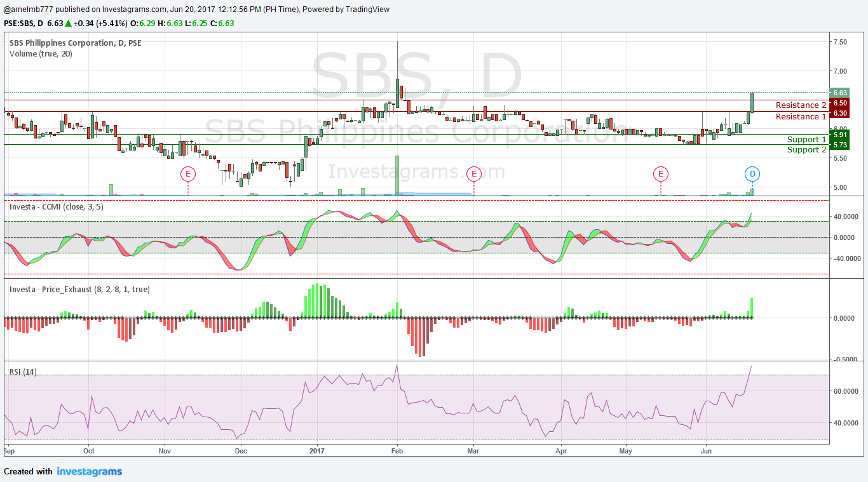Click the 6.50 red price tag
The image size is (868, 482).
pyautogui.click(x=840, y=103)
